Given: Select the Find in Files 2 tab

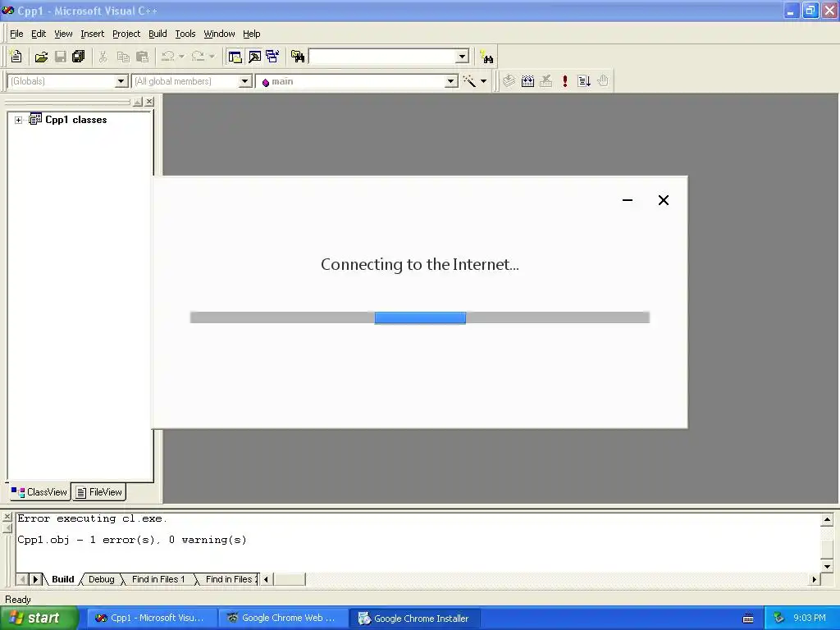Looking at the screenshot, I should (229, 579).
